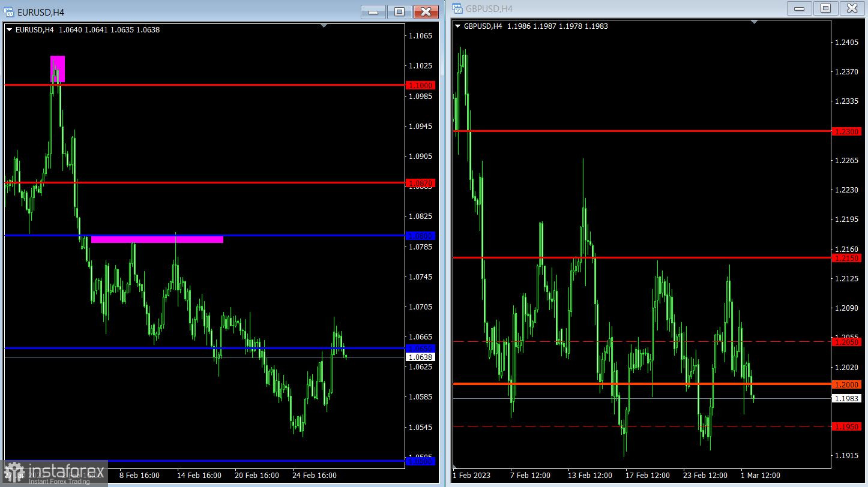Select the magenta rectangle above the 1.1000 line
The height and width of the screenshot is (487, 868).
pos(58,68)
